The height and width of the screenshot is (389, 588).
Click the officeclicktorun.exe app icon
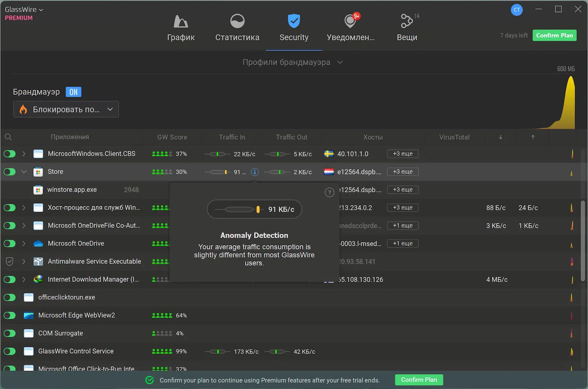(x=29, y=297)
